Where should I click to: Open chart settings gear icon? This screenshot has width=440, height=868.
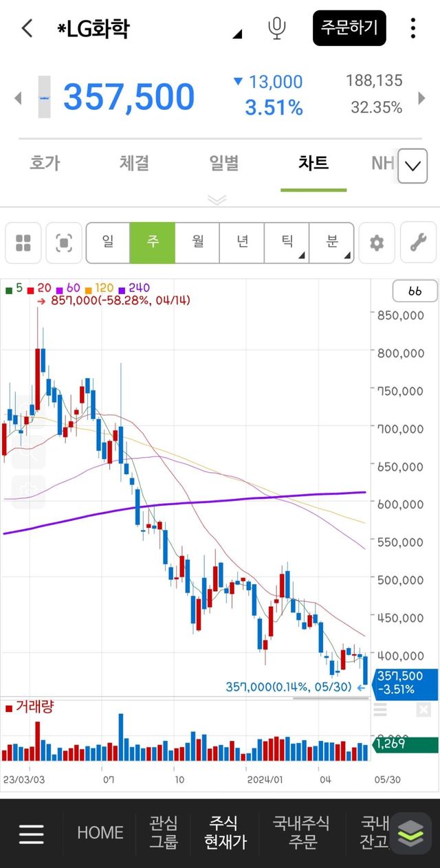tap(377, 243)
